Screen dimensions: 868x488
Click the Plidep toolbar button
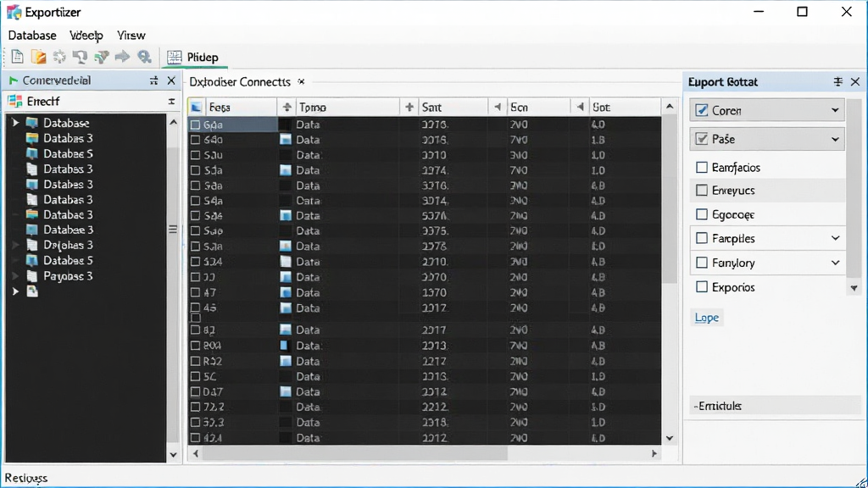193,57
